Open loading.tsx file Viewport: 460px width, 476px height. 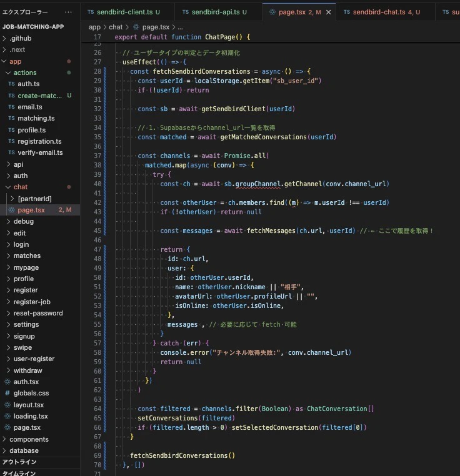click(40, 416)
